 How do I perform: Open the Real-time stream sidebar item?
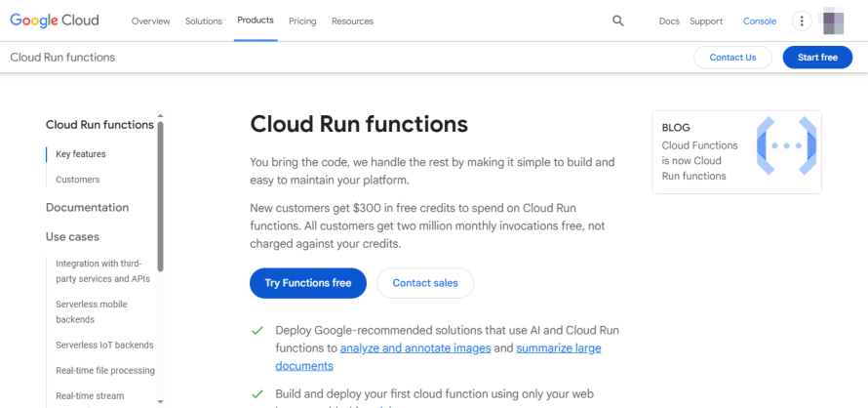90,396
